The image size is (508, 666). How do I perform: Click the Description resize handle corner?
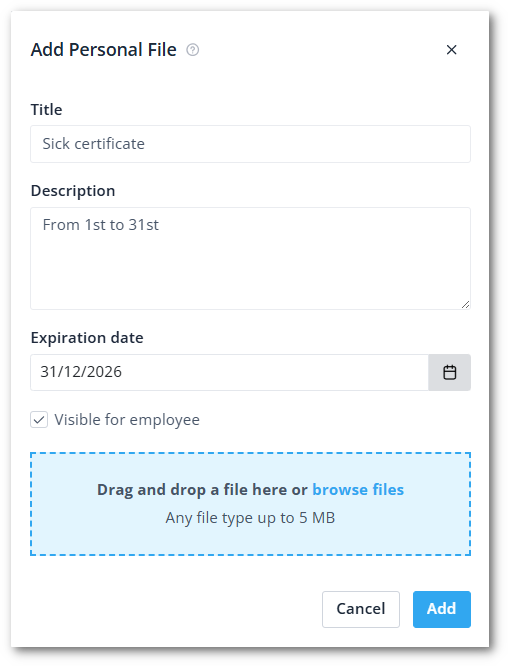466,304
